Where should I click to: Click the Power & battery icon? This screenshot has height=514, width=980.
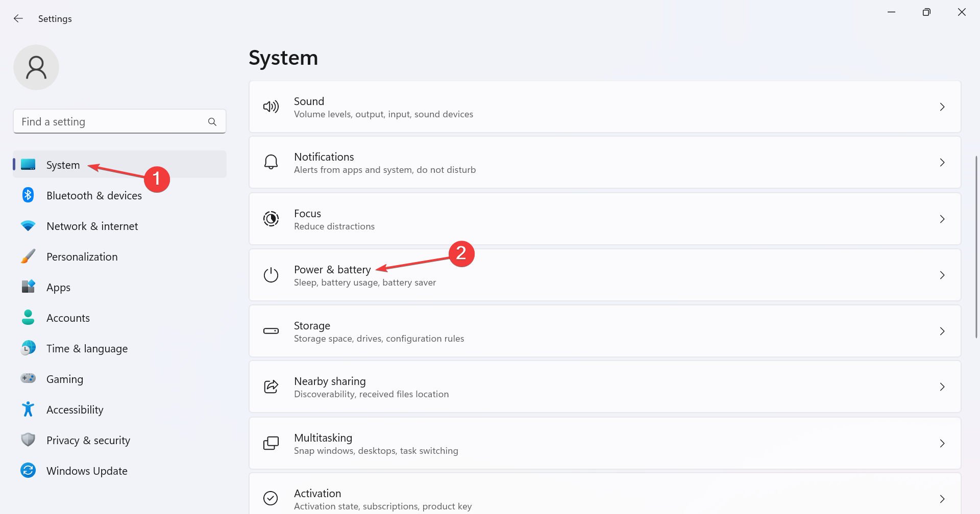coord(271,275)
